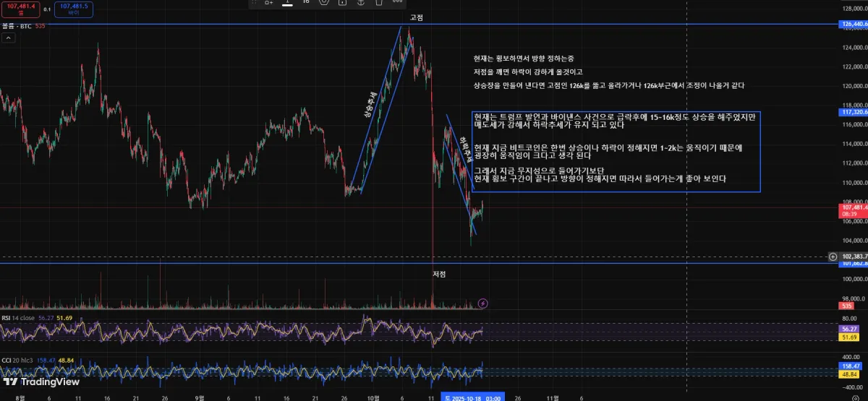This screenshot has width=868, height=401.
Task: Open the font size 16 dropdown
Action: click(x=306, y=2)
